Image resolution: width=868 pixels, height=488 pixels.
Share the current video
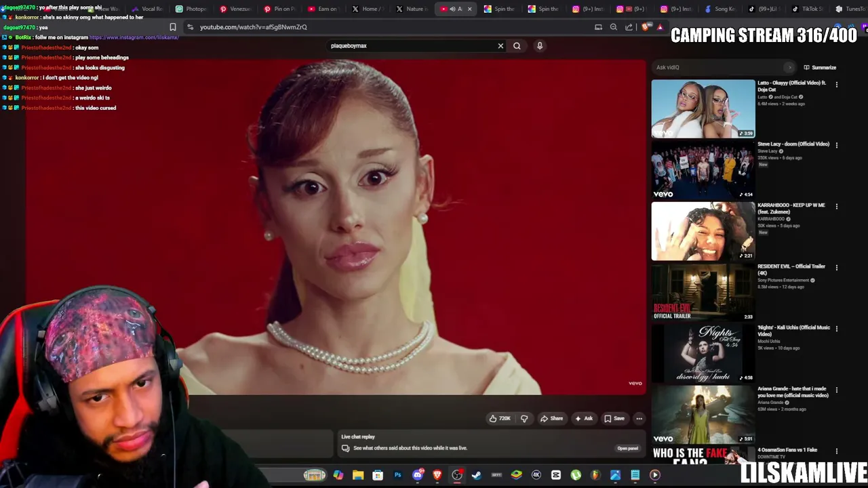tap(551, 419)
